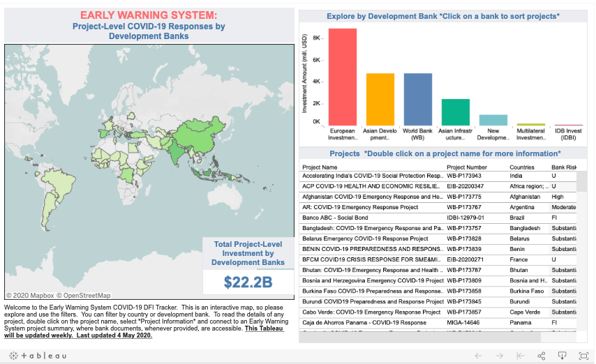Viewport: 596px width, 364px height.
Task: Toggle full screen view icon
Action: pos(583,356)
